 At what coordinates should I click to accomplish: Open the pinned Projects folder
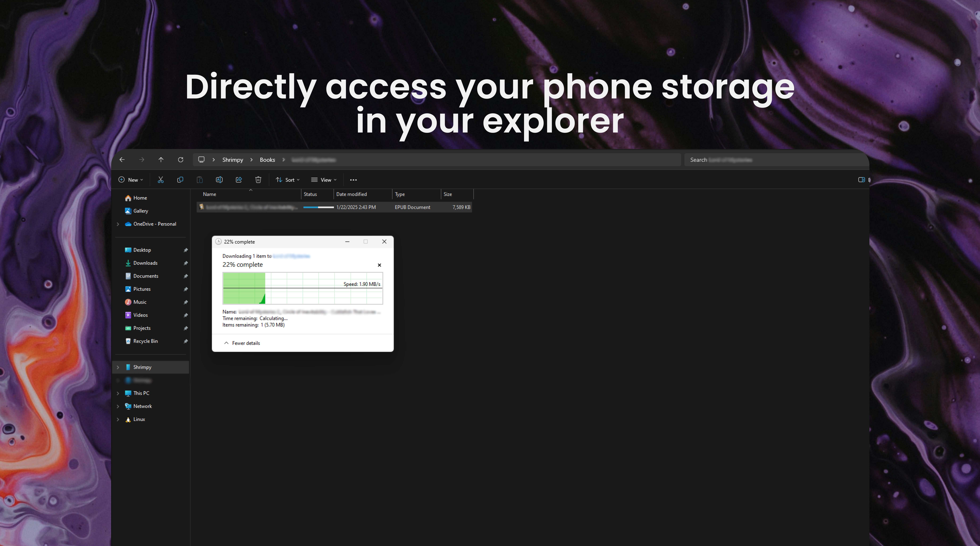click(142, 328)
